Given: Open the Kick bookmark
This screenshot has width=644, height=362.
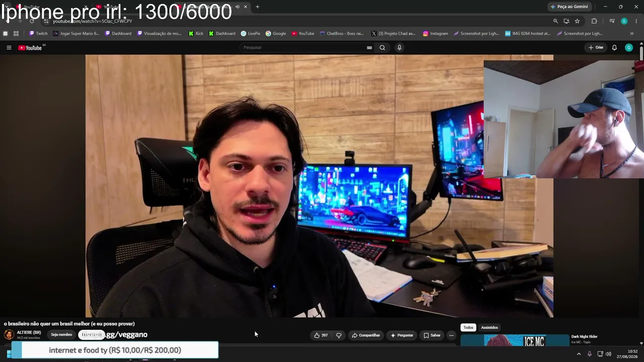Looking at the screenshot, I should pyautogui.click(x=196, y=34).
